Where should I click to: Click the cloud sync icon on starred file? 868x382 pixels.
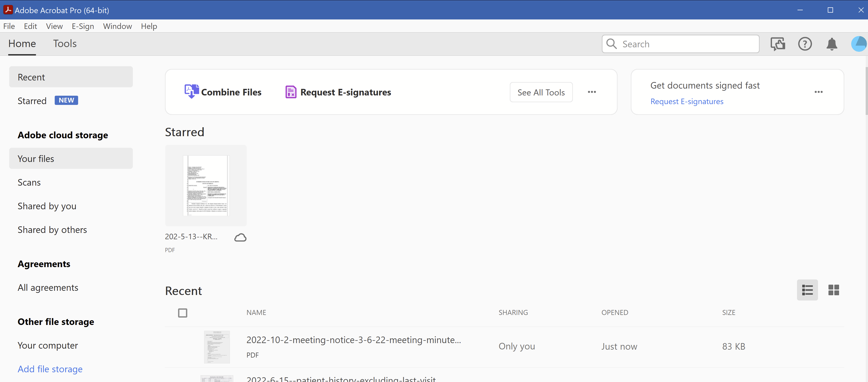tap(240, 237)
